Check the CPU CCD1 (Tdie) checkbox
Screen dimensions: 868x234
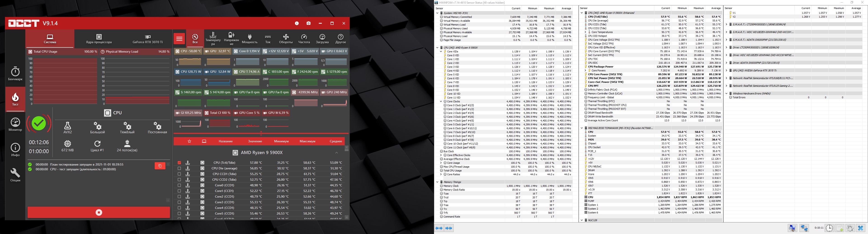[179, 174]
